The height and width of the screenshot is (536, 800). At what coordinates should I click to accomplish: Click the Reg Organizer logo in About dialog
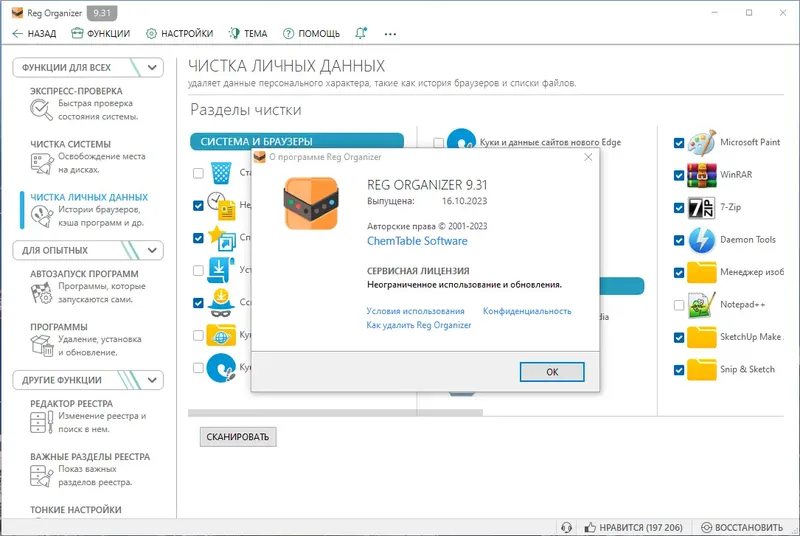pos(311,203)
